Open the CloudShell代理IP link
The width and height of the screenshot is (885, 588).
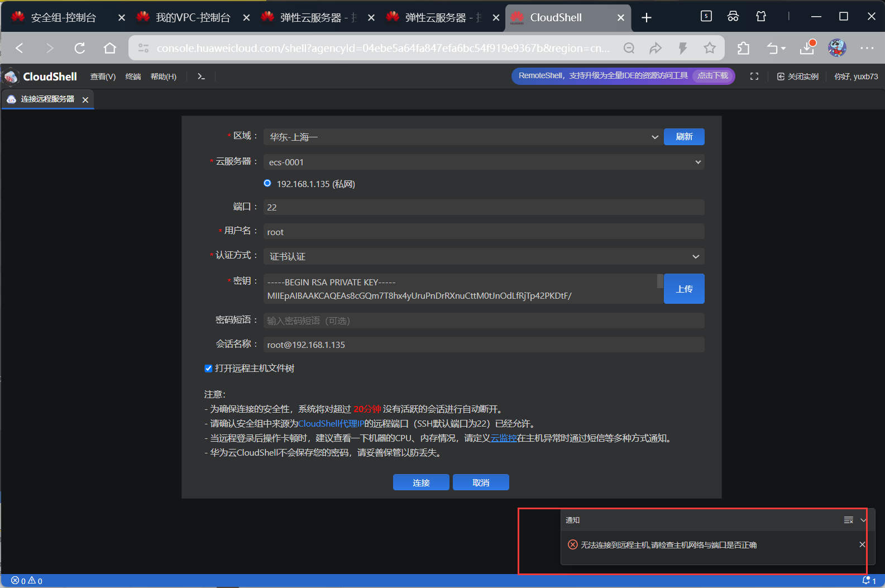(331, 423)
